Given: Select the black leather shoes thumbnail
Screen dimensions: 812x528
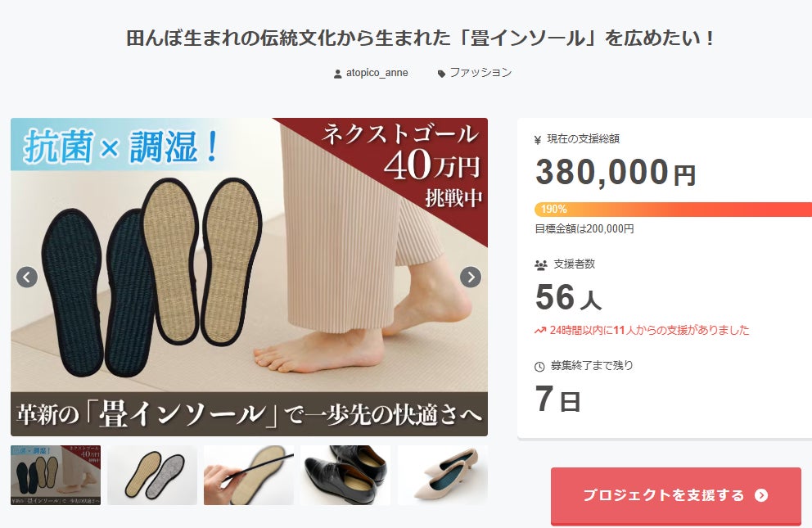Looking at the screenshot, I should (x=345, y=475).
